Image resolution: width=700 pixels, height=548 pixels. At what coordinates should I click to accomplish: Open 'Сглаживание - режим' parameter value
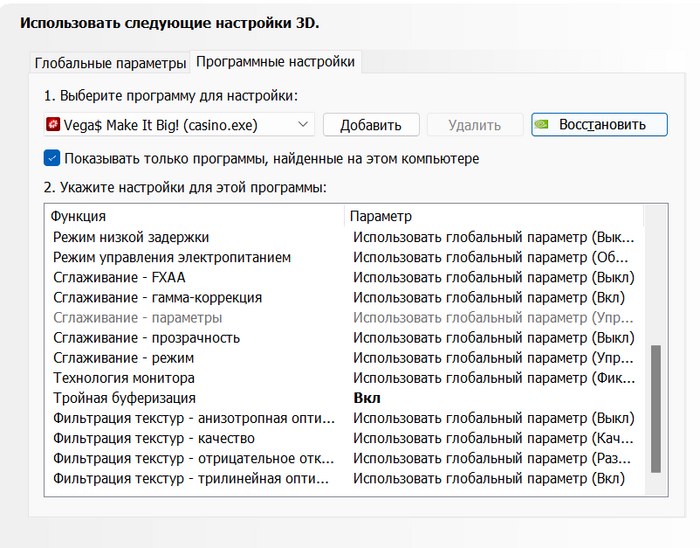coord(493,358)
